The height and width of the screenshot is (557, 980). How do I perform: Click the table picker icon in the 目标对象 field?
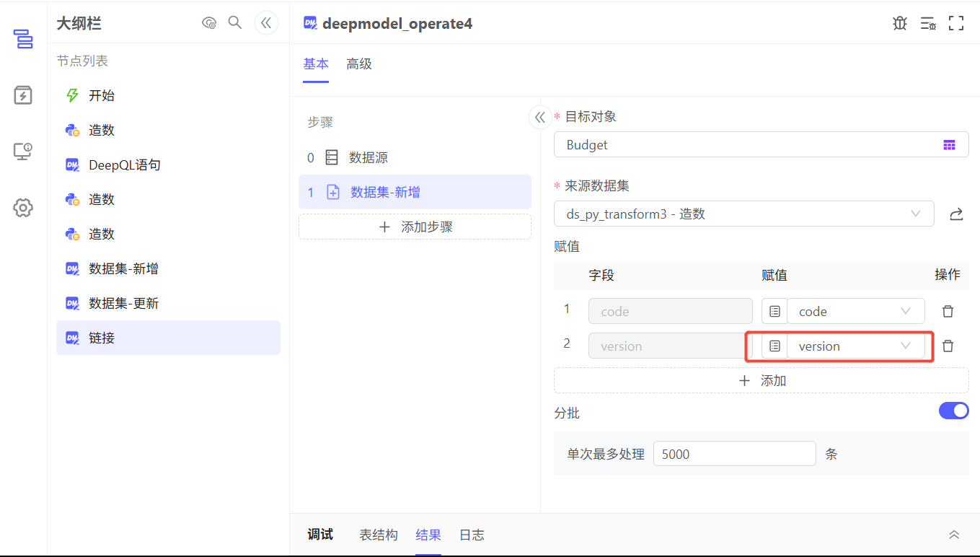point(949,145)
